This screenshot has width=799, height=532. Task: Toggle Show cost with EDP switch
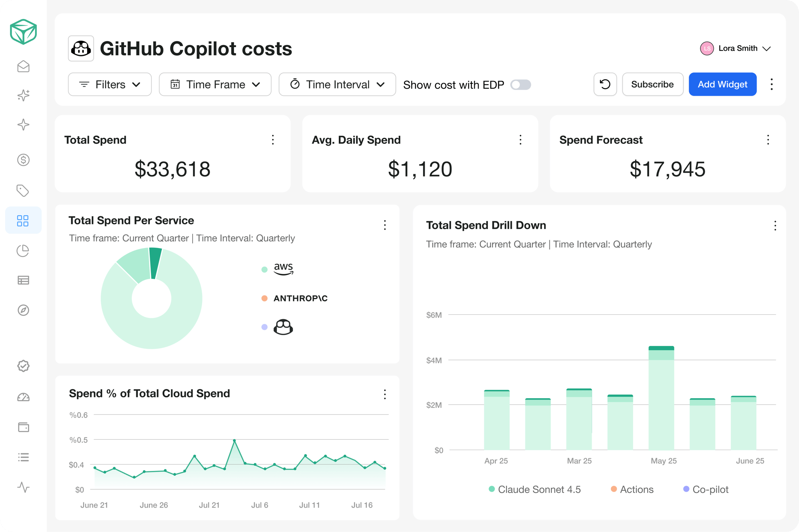[x=521, y=85]
